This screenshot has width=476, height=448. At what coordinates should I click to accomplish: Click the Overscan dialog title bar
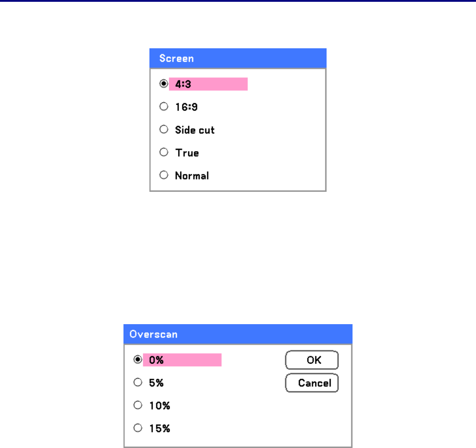pos(238,334)
